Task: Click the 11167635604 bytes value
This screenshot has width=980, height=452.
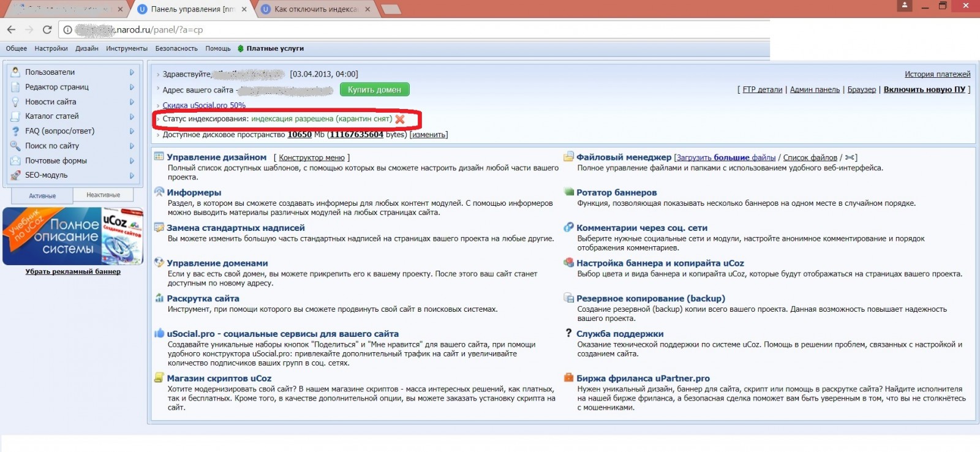Action: pos(356,135)
